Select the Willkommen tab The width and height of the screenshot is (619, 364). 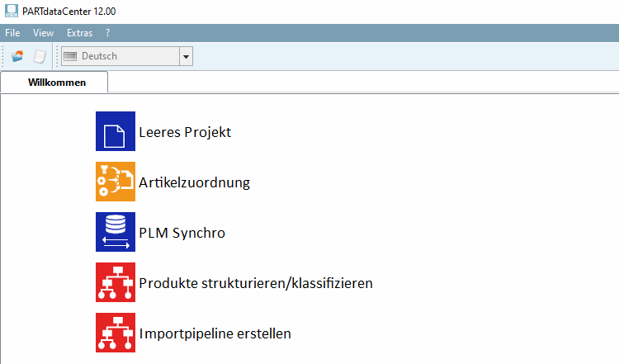pyautogui.click(x=55, y=83)
